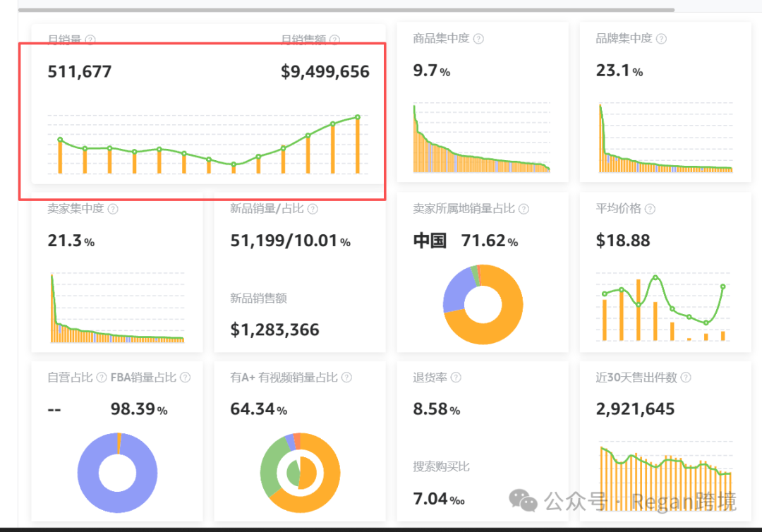Select the 23.1% brand concentration value
The image size is (762, 532).
pyautogui.click(x=619, y=71)
